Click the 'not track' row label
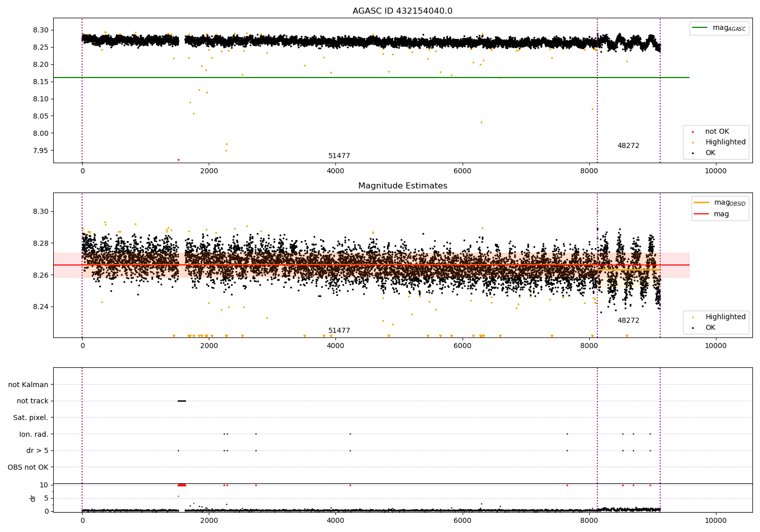760x532 pixels. [x=32, y=401]
